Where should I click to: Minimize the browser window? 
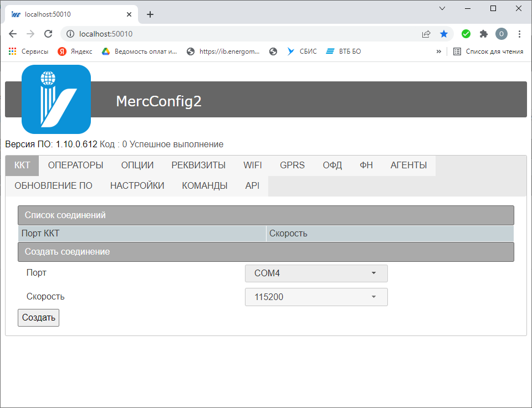click(468, 8)
